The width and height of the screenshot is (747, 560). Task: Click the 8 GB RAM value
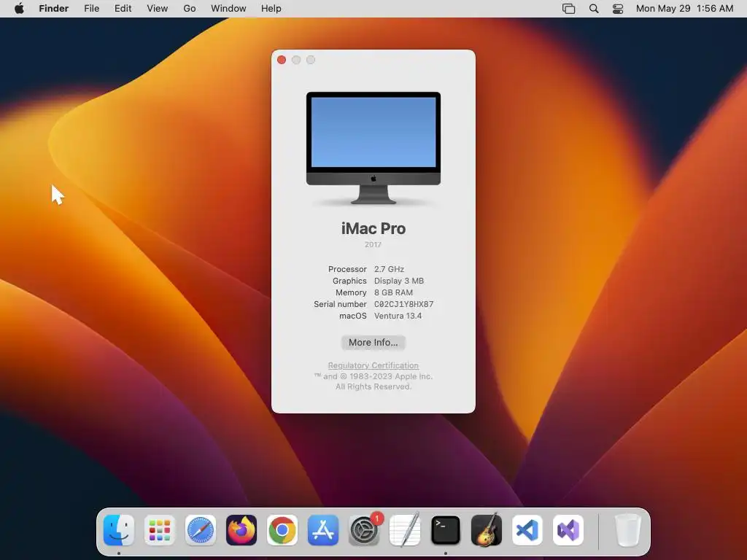pyautogui.click(x=393, y=292)
